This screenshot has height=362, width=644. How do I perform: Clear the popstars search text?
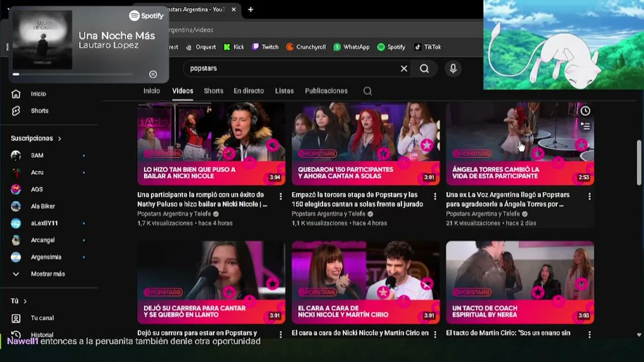pos(404,69)
